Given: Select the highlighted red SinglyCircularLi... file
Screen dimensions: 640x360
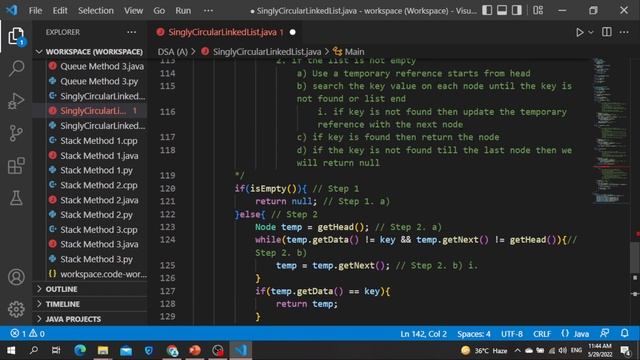Looking at the screenshot, I should point(90,111).
